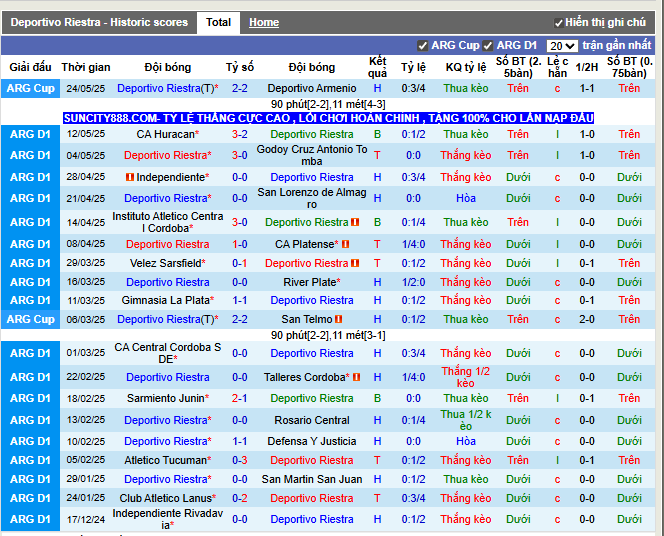Image resolution: width=664 pixels, height=536 pixels.
Task: Open River Plate team link
Action: 312,282
